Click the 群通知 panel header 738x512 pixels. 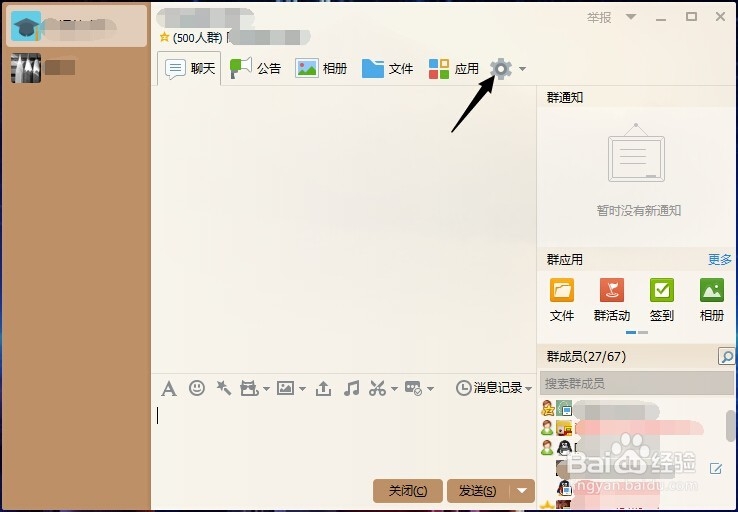pos(565,97)
